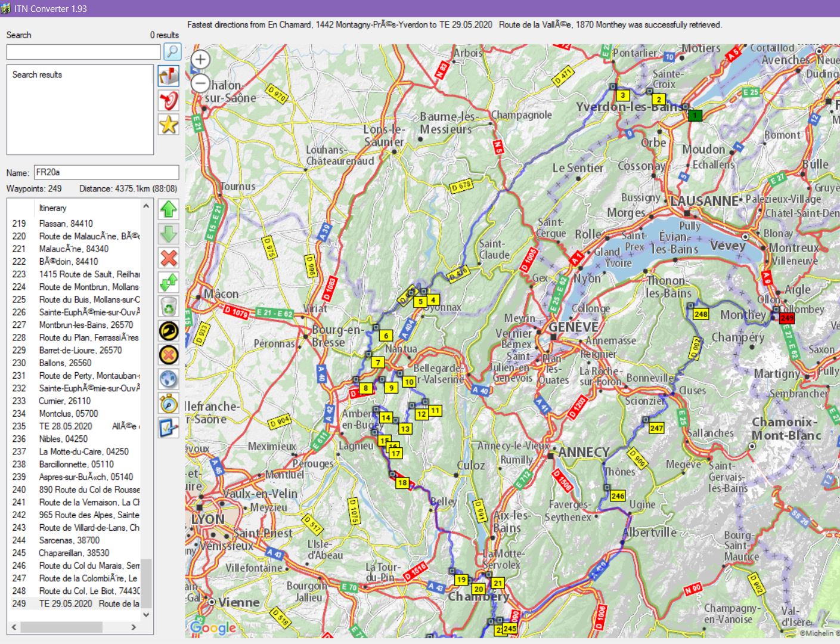Screen dimensions: 840x644
Task: Click the red target icon
Action: click(169, 100)
